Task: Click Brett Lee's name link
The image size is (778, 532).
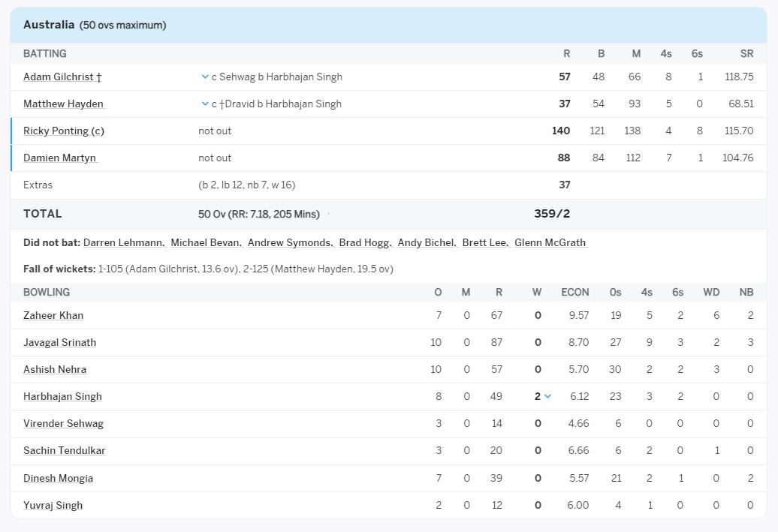Action: [x=484, y=242]
